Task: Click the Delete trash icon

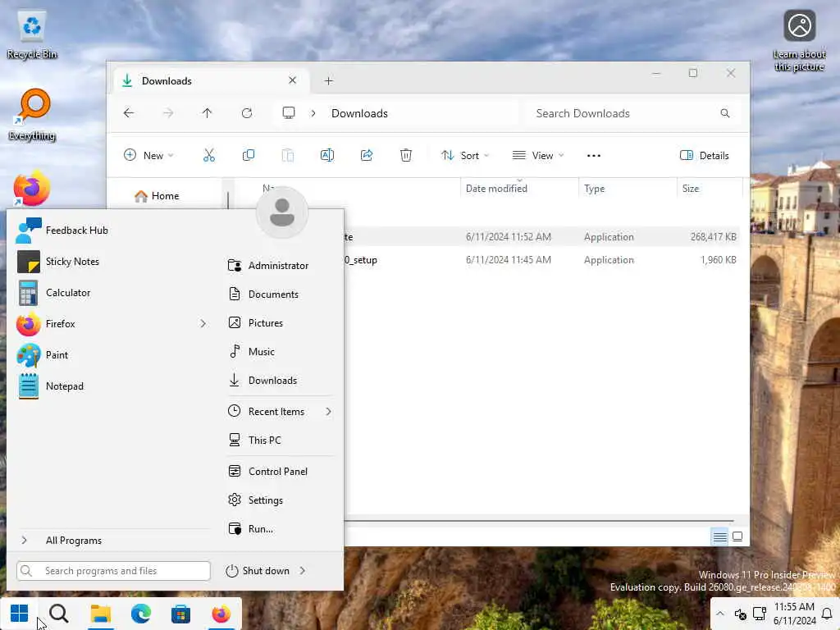Action: 406,155
